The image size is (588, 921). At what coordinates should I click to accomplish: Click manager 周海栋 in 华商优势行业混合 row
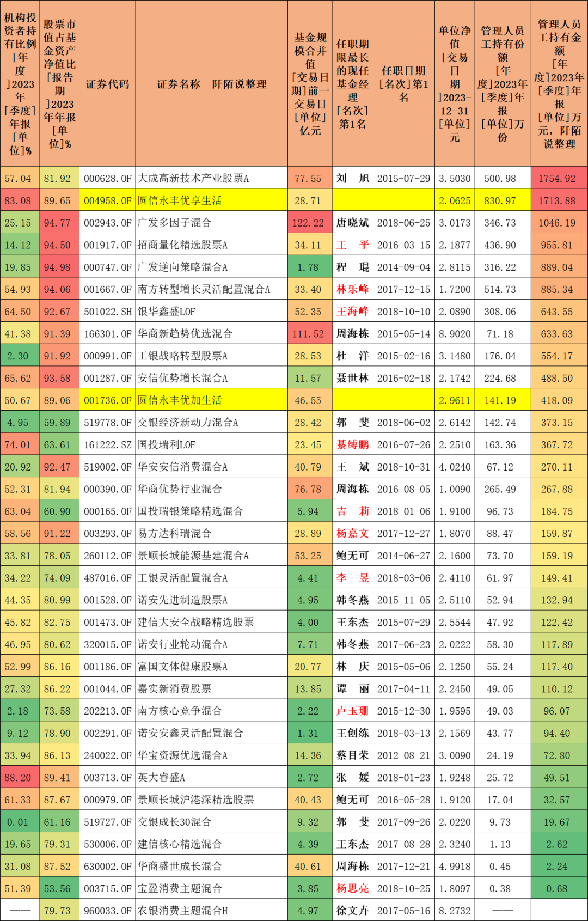point(352,489)
